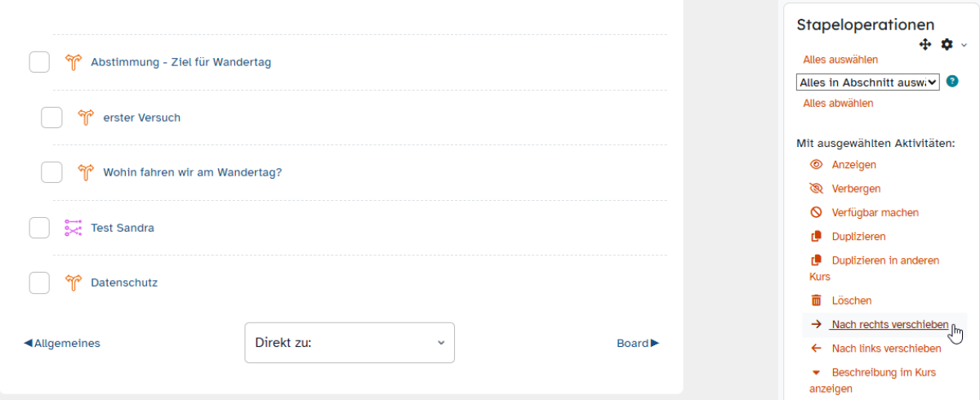Click the move icon in Stapeloperationen block
Image resolution: width=980 pixels, height=400 pixels.
(925, 45)
